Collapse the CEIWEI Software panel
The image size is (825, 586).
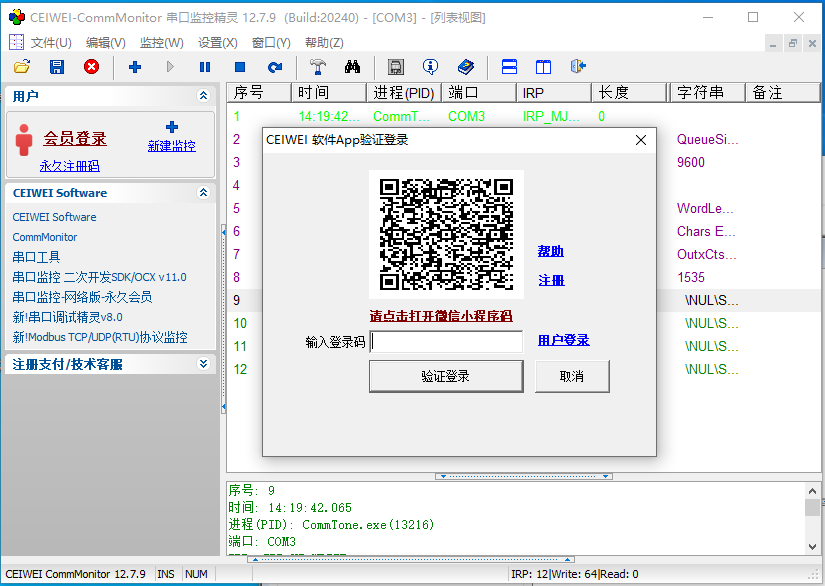pyautogui.click(x=203, y=193)
